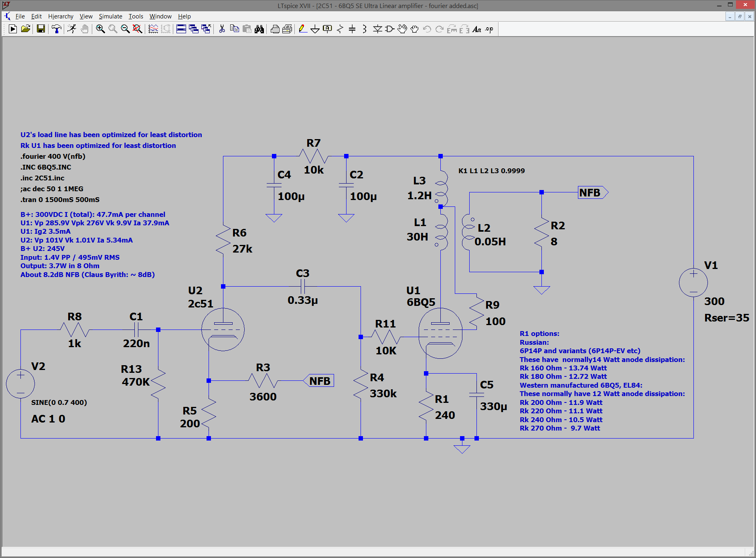Viewport: 756px width, 558px height.
Task: Click the '3600' value of R3
Action: click(x=263, y=397)
